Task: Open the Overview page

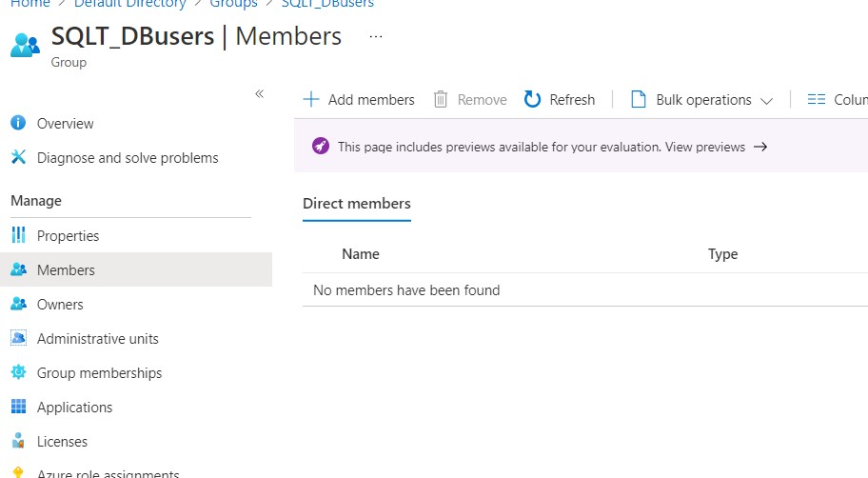Action: (x=66, y=124)
